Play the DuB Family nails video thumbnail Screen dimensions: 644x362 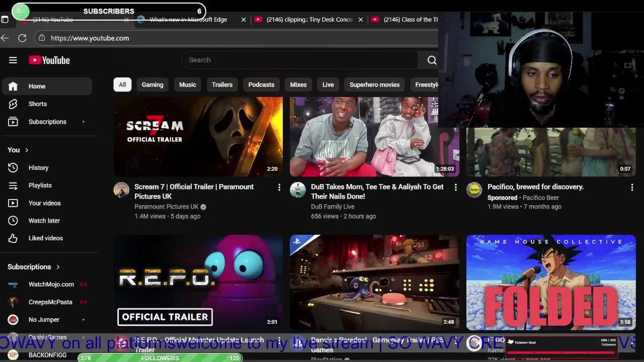tap(374, 137)
